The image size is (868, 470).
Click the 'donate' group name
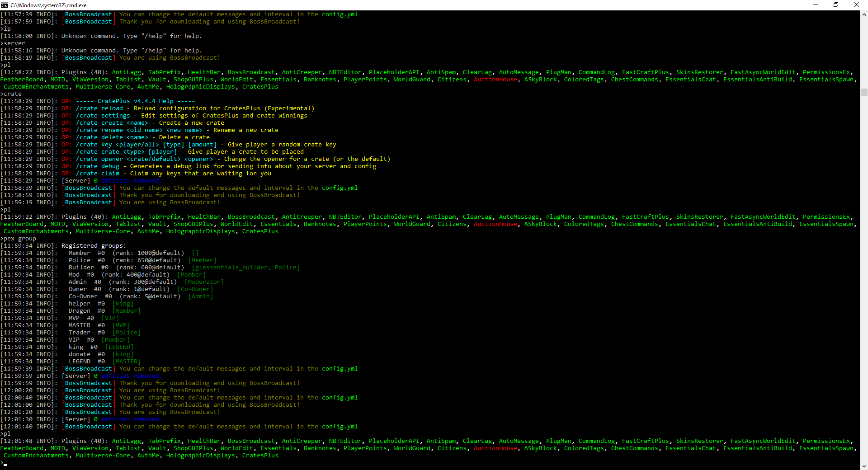80,354
